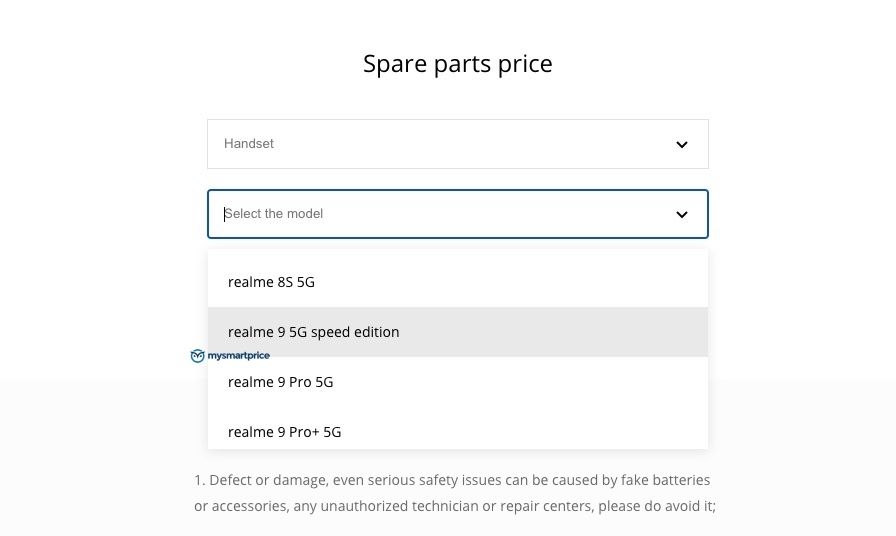Click the unauthorized technician warning line
The image size is (896, 536).
[x=455, y=506]
